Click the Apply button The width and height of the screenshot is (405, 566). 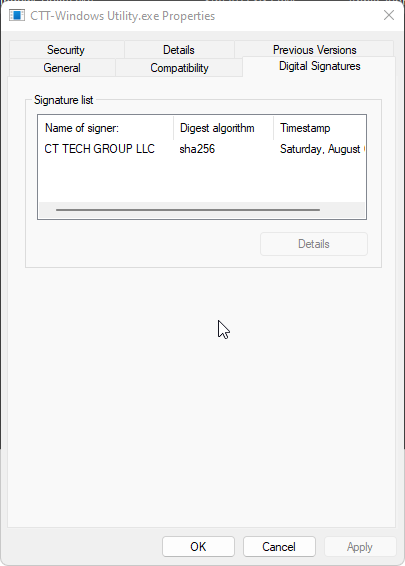(360, 547)
